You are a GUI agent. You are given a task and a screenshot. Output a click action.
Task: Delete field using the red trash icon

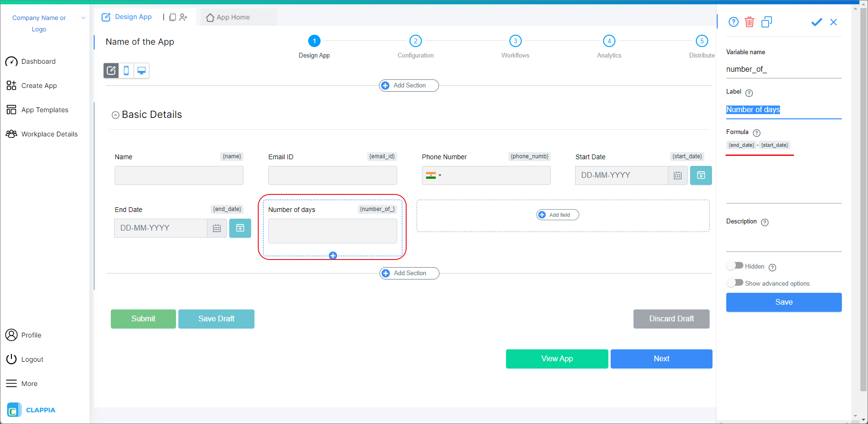tap(750, 22)
